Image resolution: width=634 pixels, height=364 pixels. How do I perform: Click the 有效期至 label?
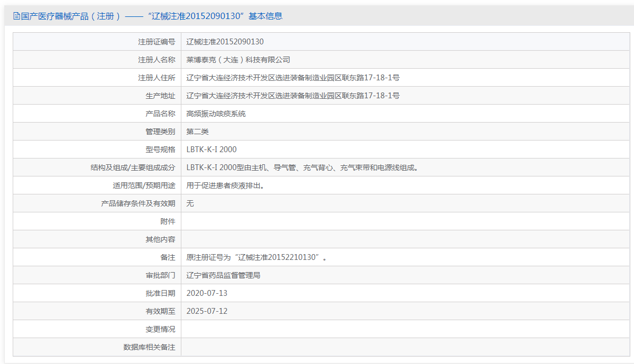point(161,312)
